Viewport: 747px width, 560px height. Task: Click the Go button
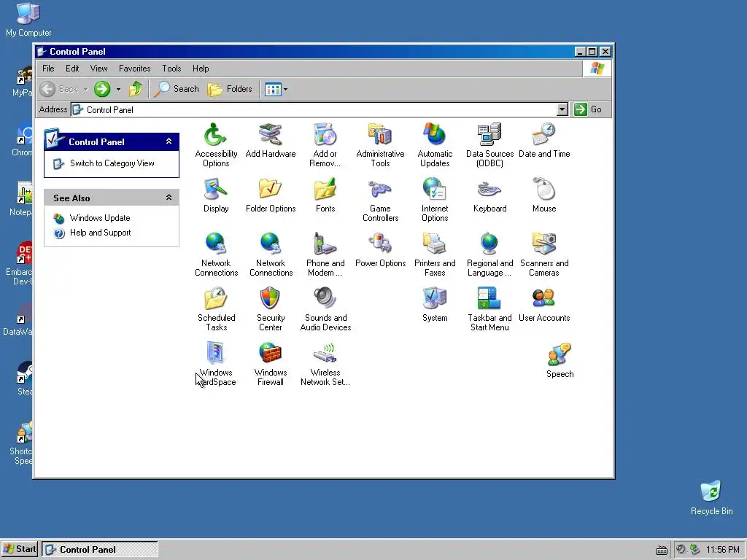(589, 109)
